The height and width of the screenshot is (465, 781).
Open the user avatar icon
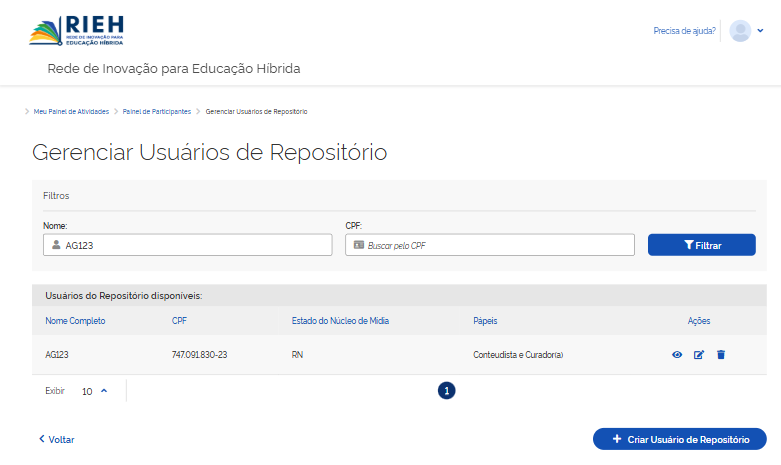click(740, 31)
